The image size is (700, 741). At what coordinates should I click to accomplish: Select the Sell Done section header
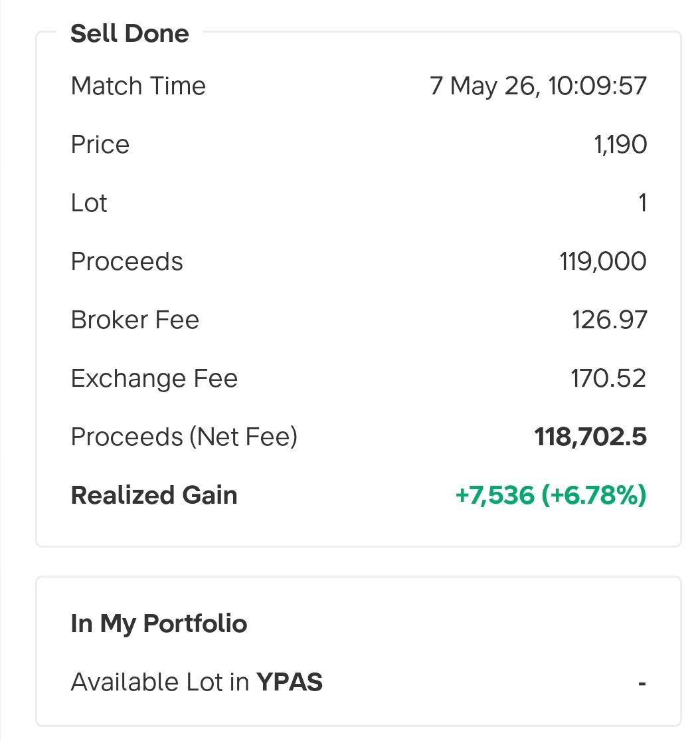tap(130, 33)
